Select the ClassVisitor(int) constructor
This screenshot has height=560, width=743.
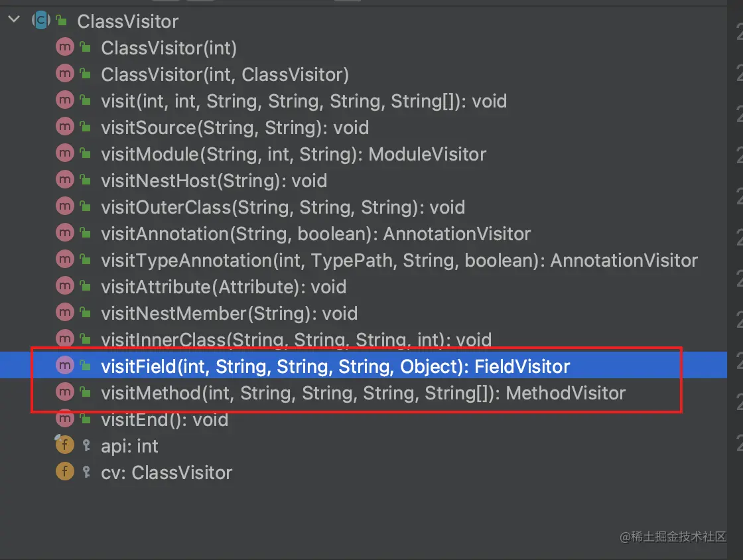click(169, 48)
